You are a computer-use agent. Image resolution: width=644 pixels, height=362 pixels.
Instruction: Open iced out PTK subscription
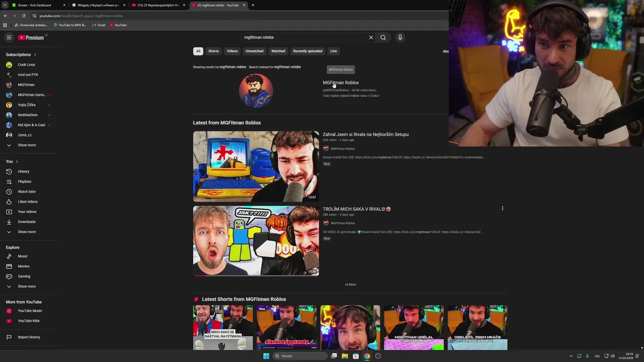coord(28,74)
